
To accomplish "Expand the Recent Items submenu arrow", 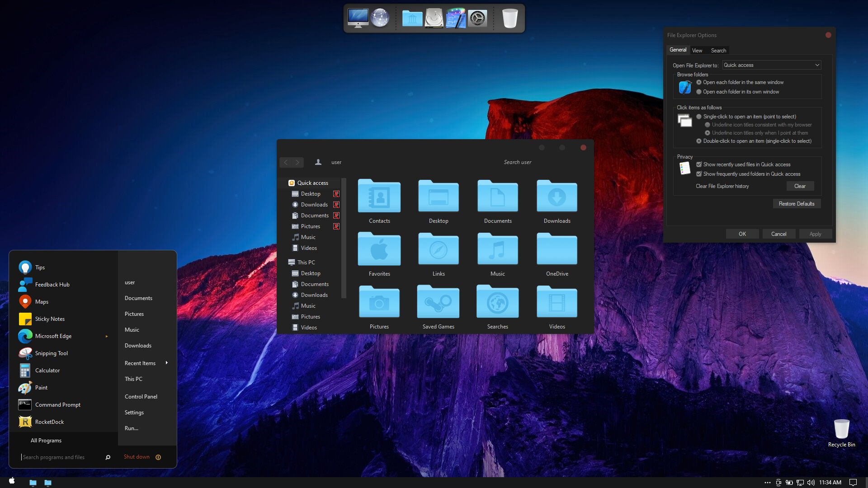I will (167, 363).
